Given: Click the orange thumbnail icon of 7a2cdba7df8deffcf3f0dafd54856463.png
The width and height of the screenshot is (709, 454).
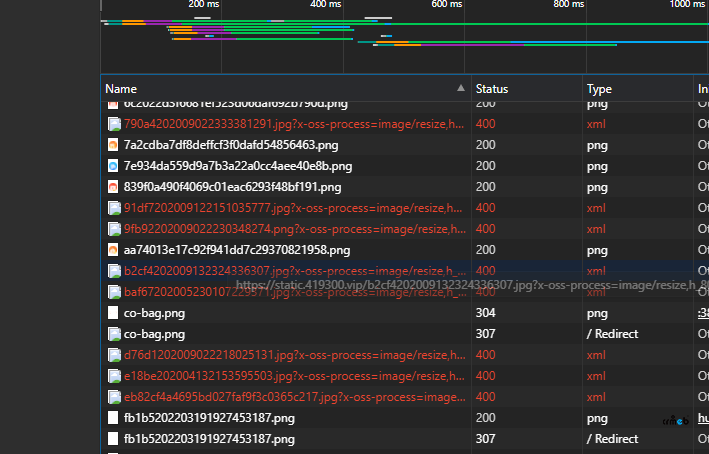Looking at the screenshot, I should (x=113, y=145).
